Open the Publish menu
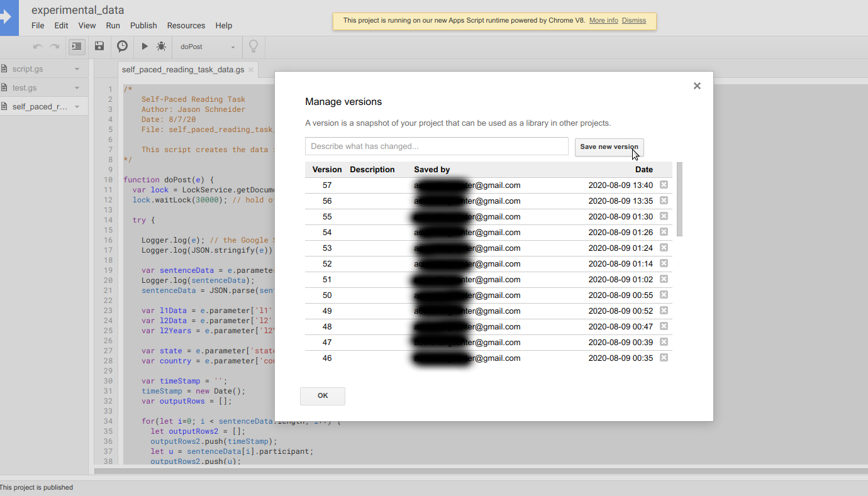The image size is (868, 496). pyautogui.click(x=143, y=26)
